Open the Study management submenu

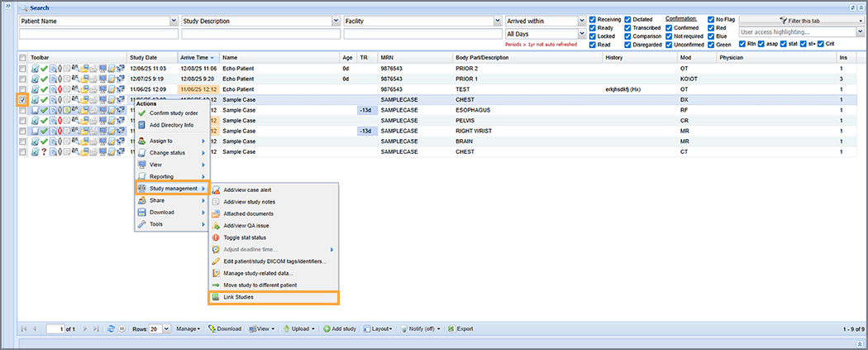[173, 189]
